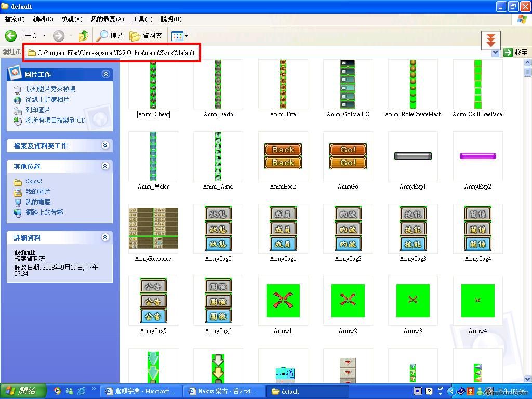
Task: Select the AnimGo button image
Action: coord(348,156)
